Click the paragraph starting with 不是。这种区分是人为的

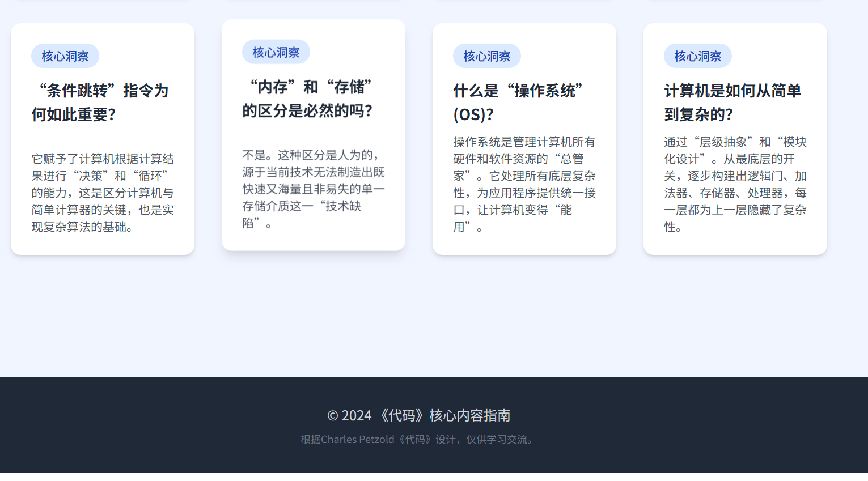(x=313, y=189)
